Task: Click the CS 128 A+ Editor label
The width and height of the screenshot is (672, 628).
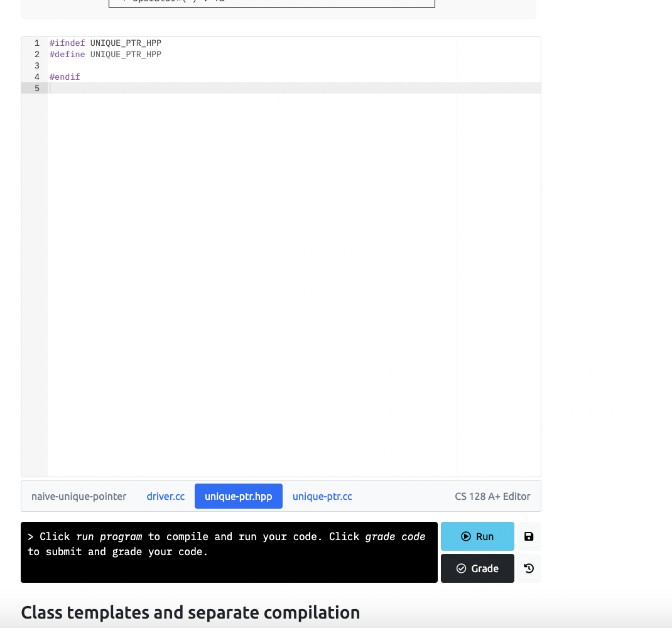Action: (492, 496)
